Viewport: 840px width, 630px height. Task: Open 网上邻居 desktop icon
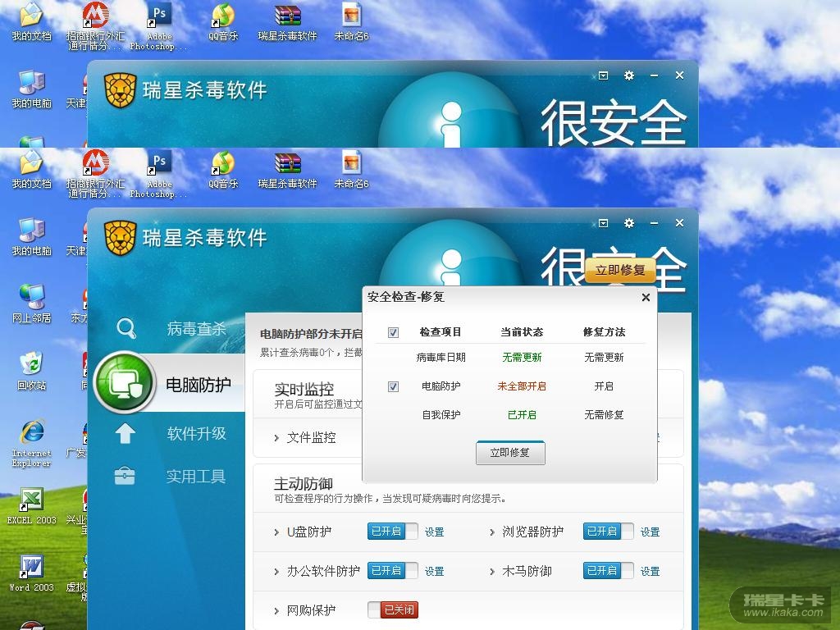32,304
